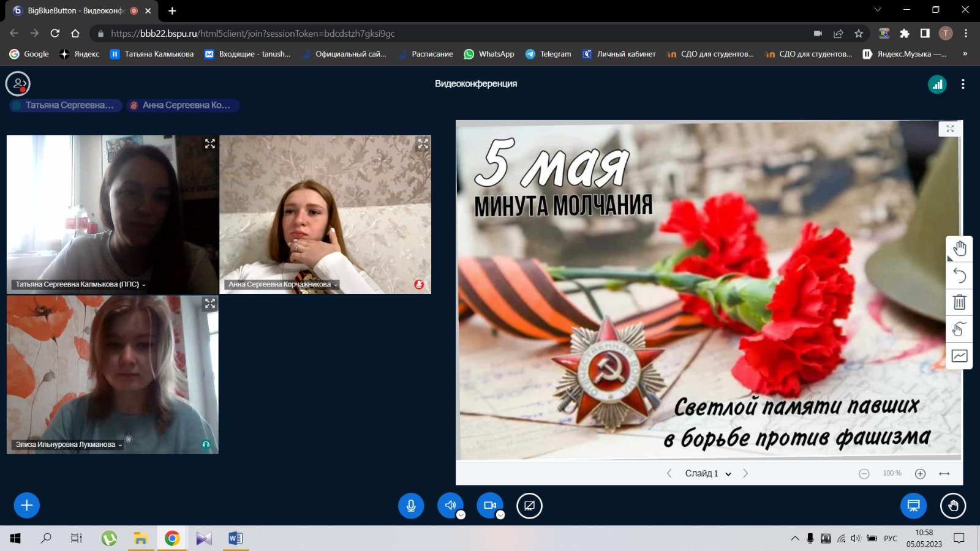This screenshot has width=980, height=551.
Task: Open the Actions plus button
Action: point(26,505)
